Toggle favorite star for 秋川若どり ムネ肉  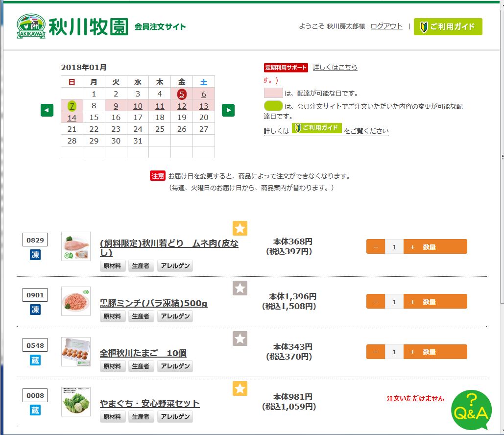coord(240,228)
